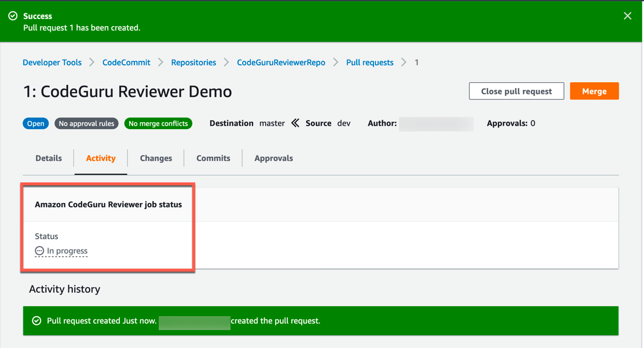Click the Close pull request button
The height and width of the screenshot is (348, 644).
click(x=516, y=91)
